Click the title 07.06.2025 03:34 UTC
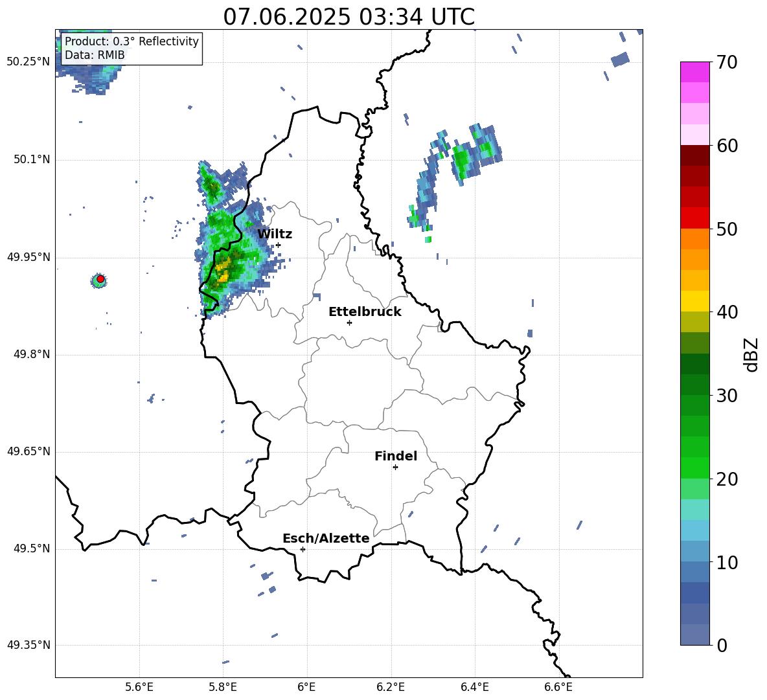 349,17
